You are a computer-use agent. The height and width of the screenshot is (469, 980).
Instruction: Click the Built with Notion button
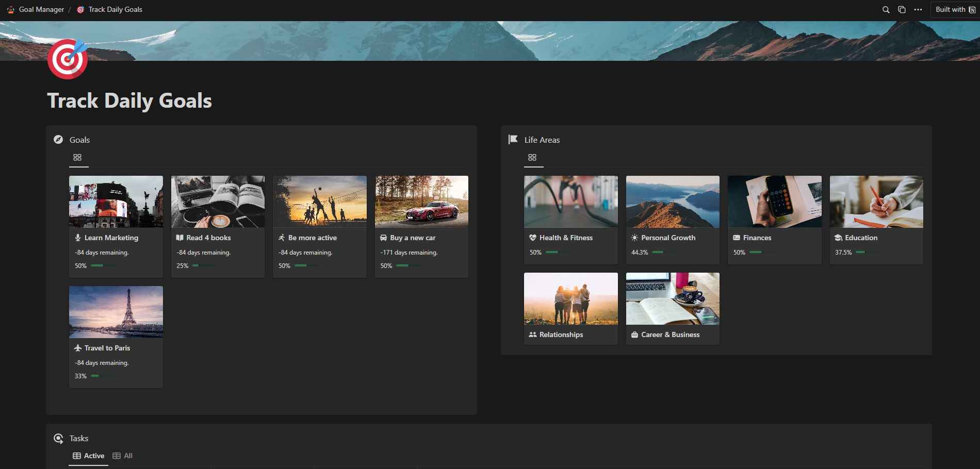955,10
